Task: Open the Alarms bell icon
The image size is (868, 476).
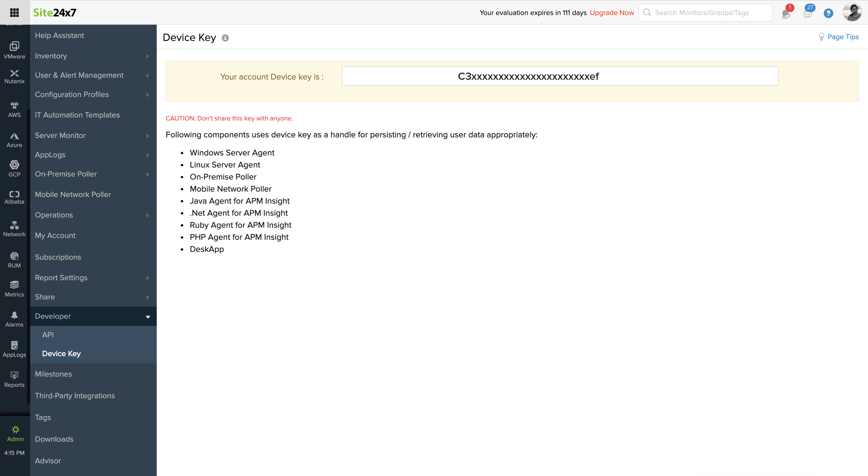Action: point(14,319)
